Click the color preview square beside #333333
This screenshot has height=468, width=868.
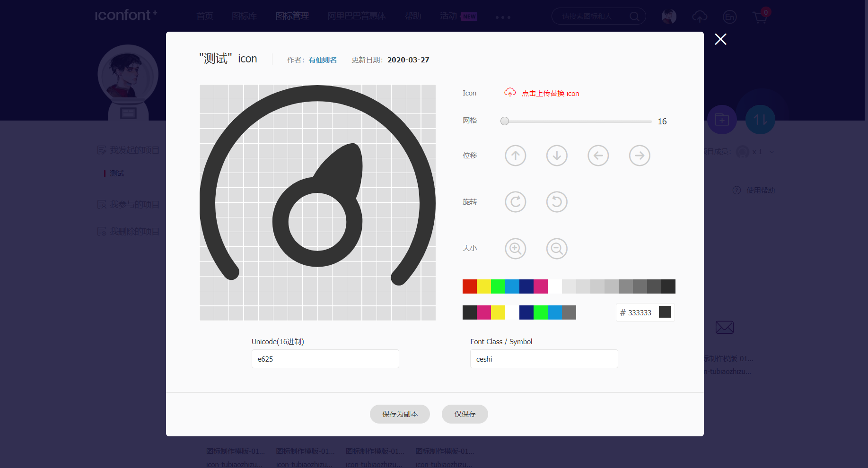pos(665,312)
